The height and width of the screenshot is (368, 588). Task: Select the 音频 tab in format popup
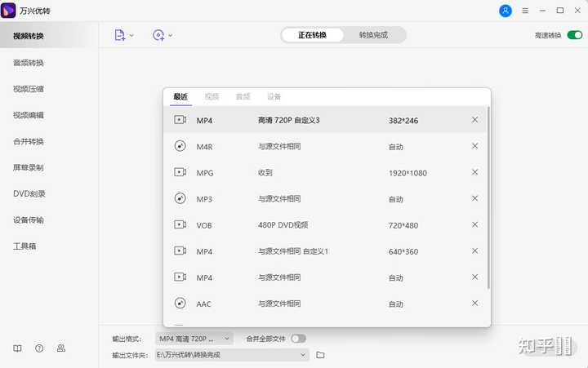tap(243, 96)
